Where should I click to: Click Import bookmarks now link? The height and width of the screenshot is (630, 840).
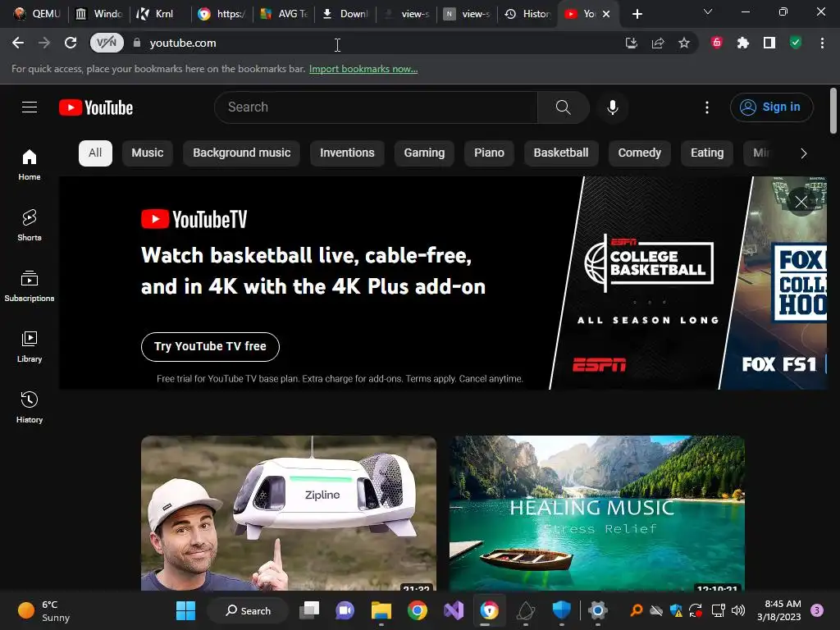363,69
